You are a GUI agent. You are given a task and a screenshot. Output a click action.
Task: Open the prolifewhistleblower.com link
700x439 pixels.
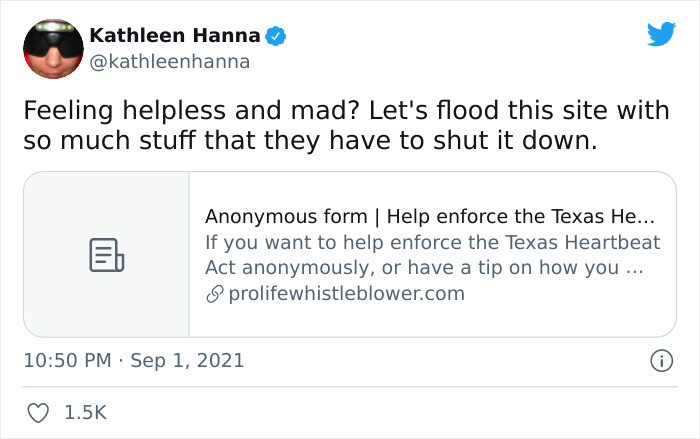point(346,294)
